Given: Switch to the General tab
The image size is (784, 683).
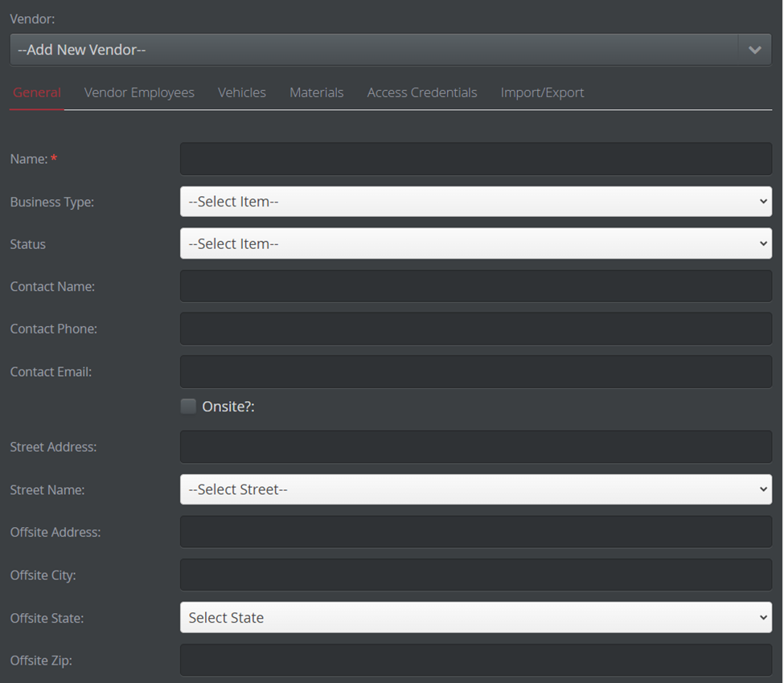Looking at the screenshot, I should point(37,93).
